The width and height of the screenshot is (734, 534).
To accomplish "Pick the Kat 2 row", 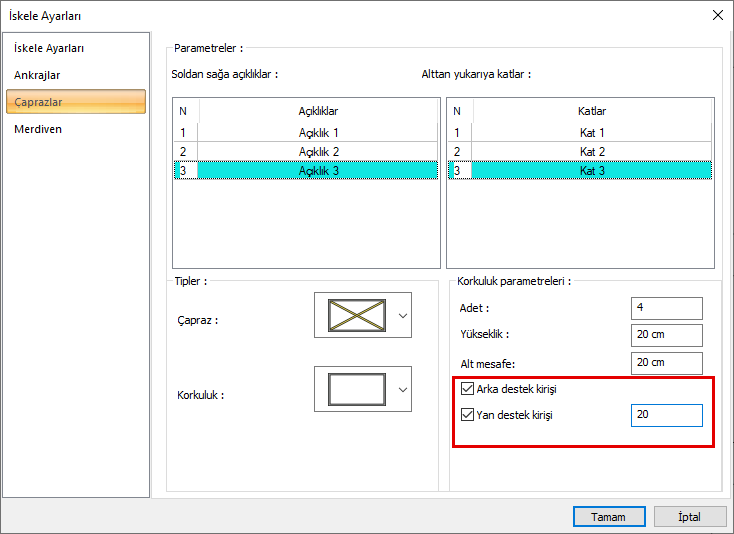I will pos(592,151).
